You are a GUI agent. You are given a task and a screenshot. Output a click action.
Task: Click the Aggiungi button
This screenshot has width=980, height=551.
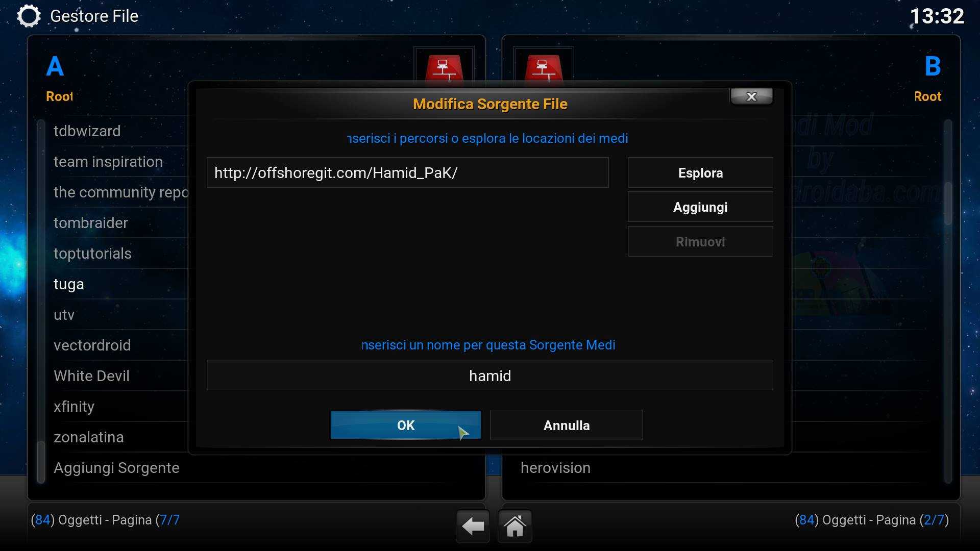coord(700,207)
